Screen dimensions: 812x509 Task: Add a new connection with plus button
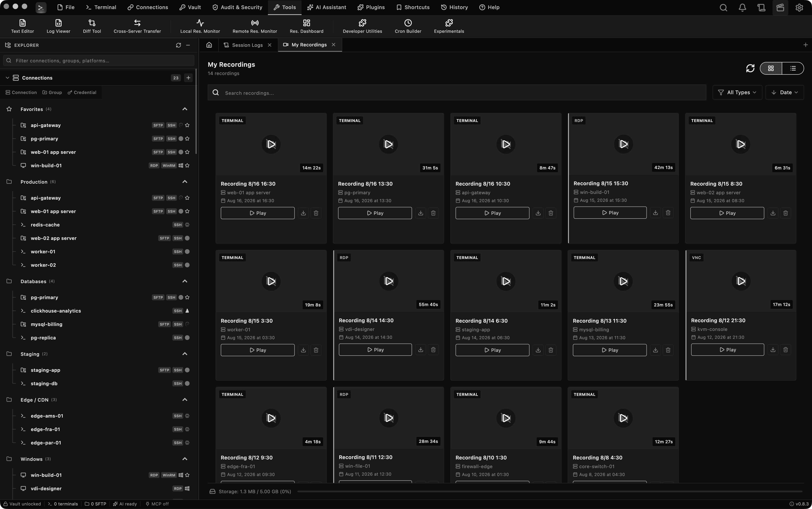(x=188, y=78)
